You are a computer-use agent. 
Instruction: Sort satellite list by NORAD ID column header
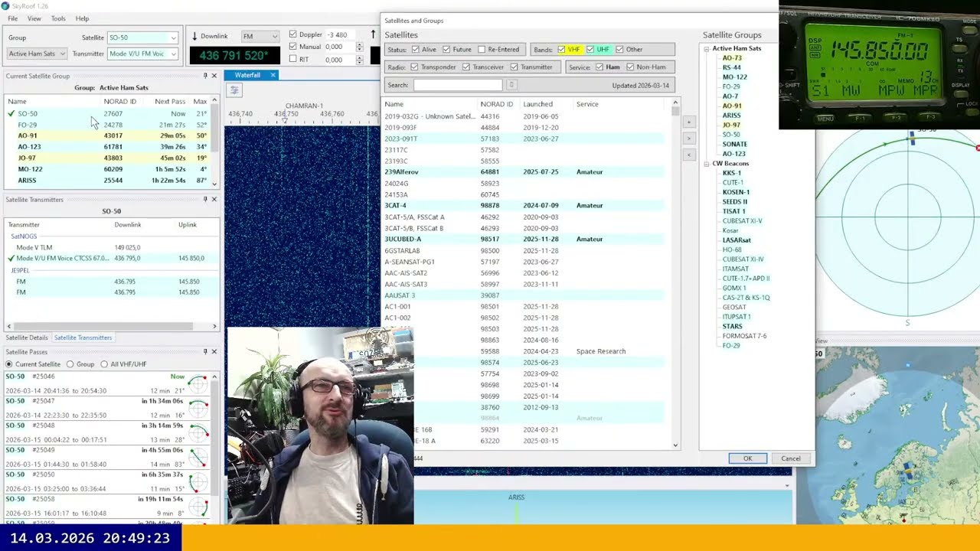point(496,104)
